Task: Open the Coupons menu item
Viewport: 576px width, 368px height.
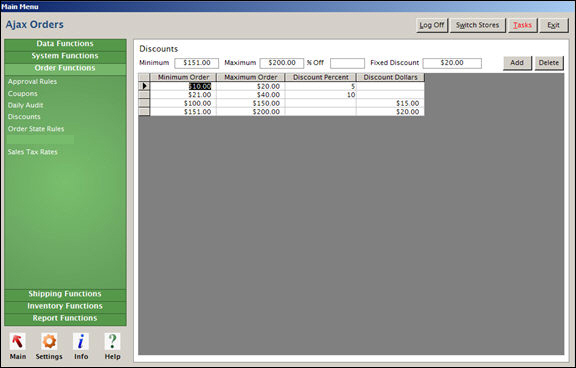Action: 23,94
